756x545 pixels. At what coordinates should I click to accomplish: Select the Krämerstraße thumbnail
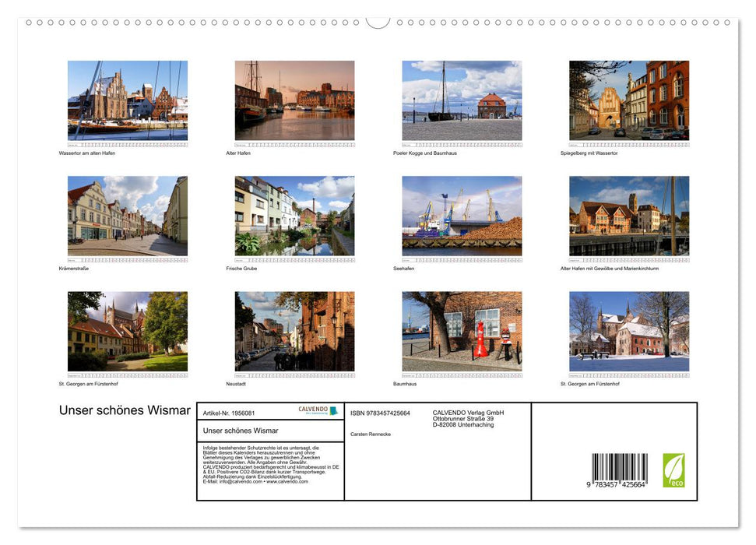[x=127, y=216]
